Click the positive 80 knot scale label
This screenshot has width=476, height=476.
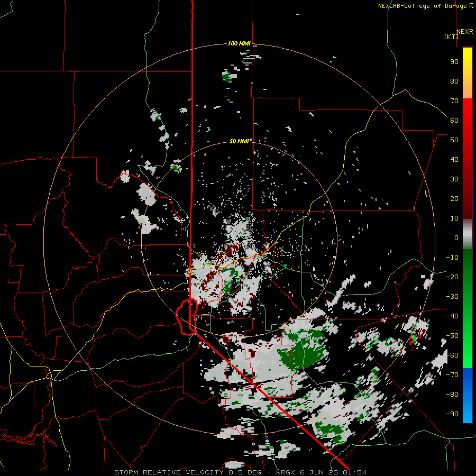[454, 81]
